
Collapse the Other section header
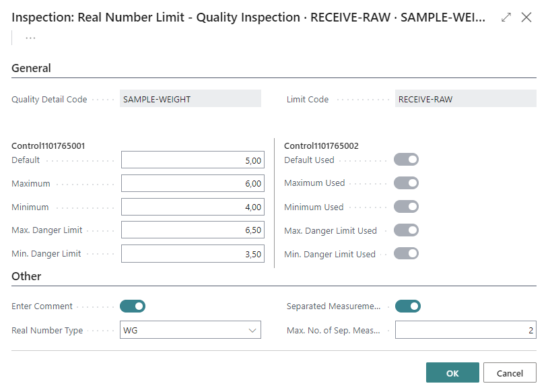[x=26, y=276]
